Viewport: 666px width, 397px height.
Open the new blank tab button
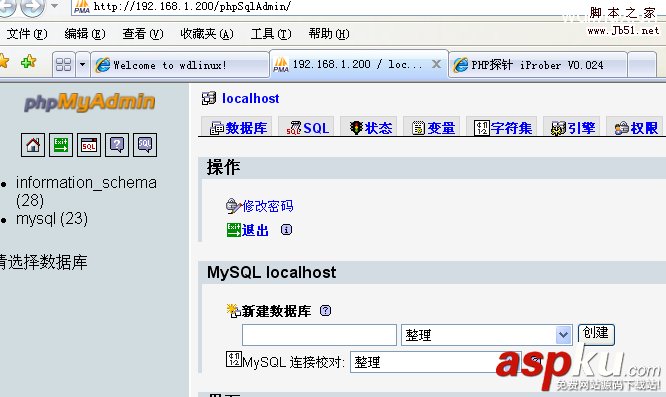(x=642, y=65)
